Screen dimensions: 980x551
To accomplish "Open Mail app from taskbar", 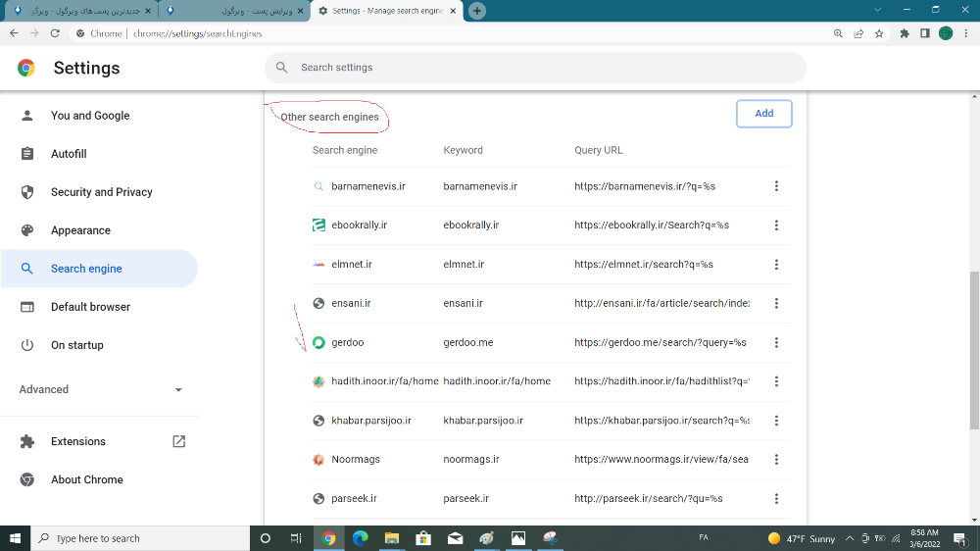I will pyautogui.click(x=455, y=538).
